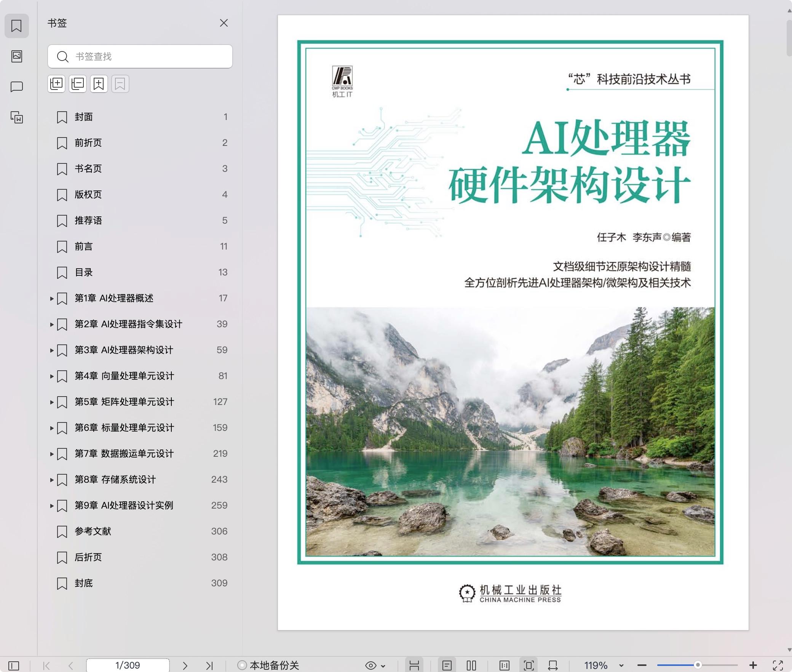The width and height of the screenshot is (792, 672).
Task: Switch to two-page view layout
Action: (x=471, y=666)
